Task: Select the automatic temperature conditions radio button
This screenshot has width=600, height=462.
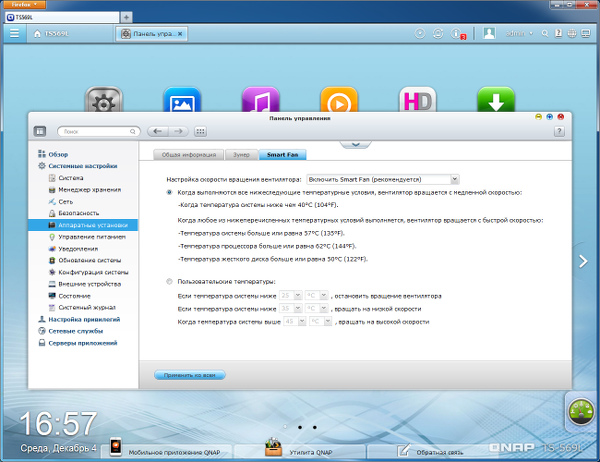Action: coord(170,192)
